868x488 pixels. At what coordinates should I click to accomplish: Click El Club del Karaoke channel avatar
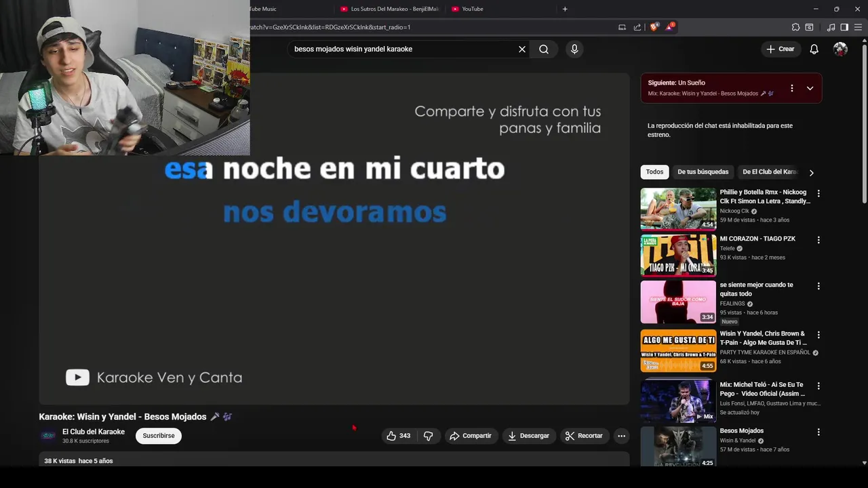[x=48, y=436]
